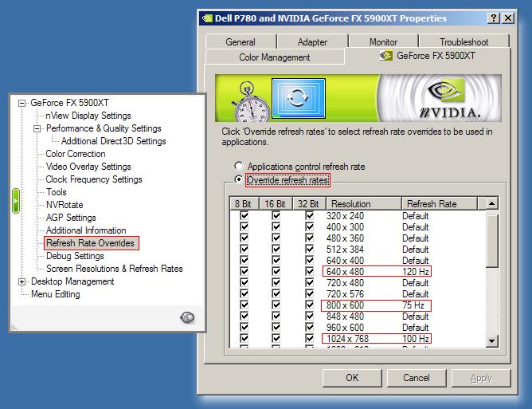Click Default rate for 720 x 480
This screenshot has height=409, width=532.
tap(415, 283)
